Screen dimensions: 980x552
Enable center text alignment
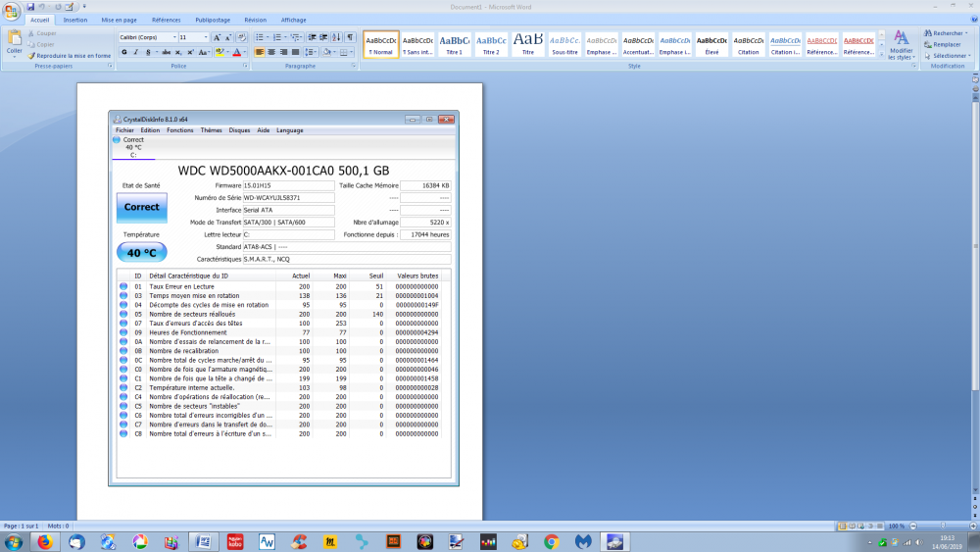coord(271,52)
